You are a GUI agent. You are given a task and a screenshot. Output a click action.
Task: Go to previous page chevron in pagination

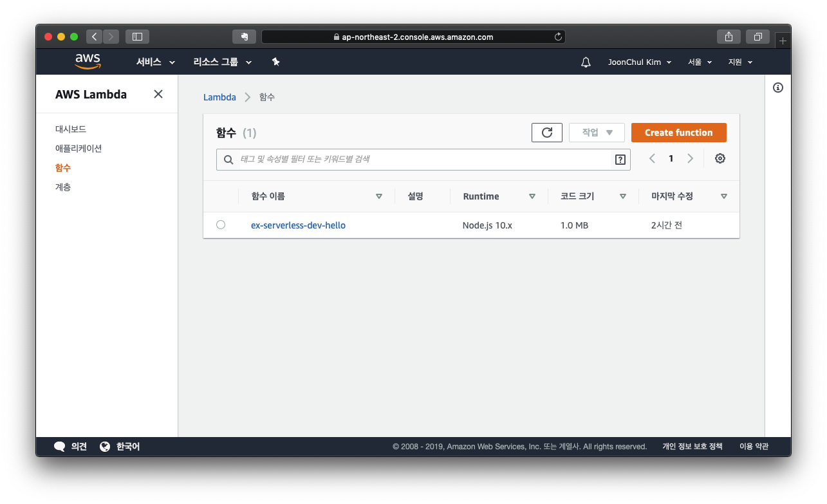[652, 158]
